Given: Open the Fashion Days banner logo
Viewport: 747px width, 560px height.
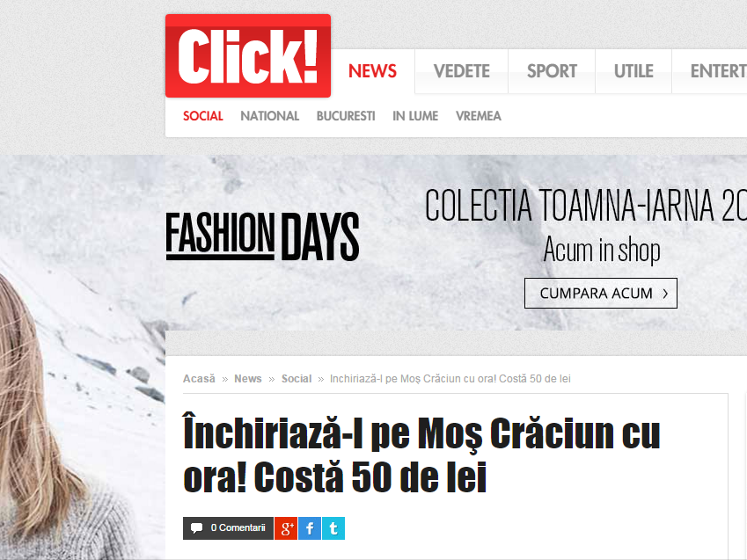Looking at the screenshot, I should 262,236.
